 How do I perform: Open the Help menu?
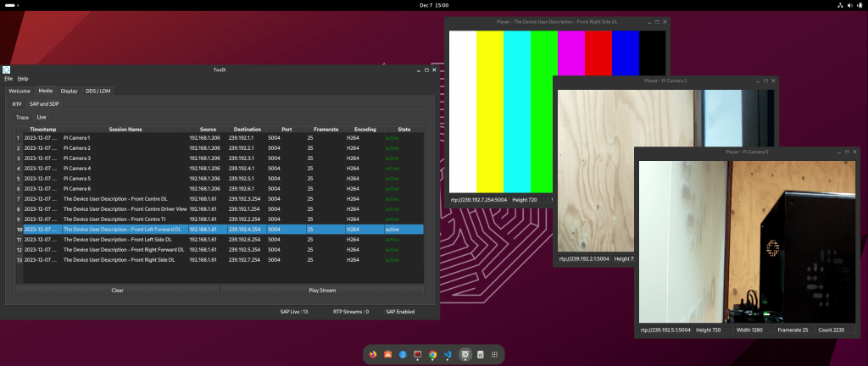click(23, 79)
